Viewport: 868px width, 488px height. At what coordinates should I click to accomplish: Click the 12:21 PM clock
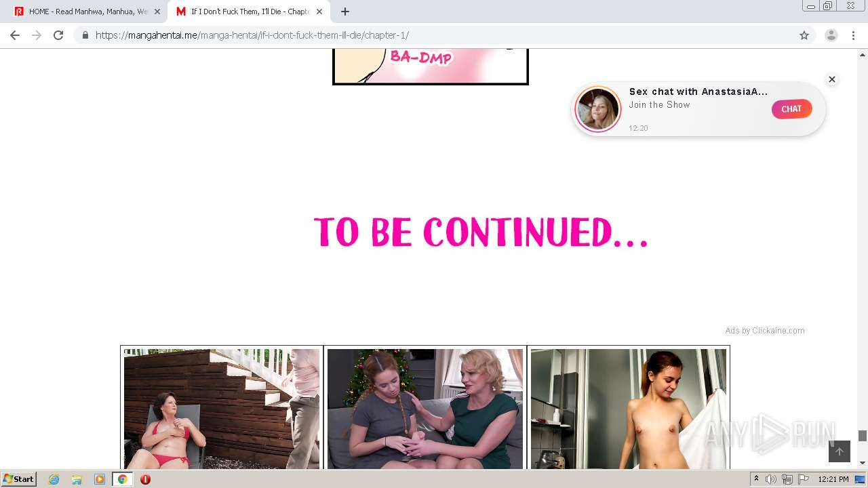[833, 479]
